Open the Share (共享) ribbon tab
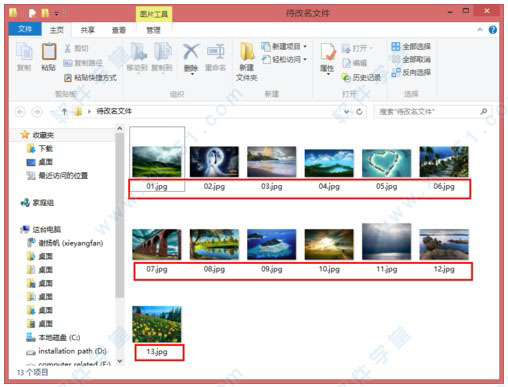The width and height of the screenshot is (508, 387). point(88,30)
